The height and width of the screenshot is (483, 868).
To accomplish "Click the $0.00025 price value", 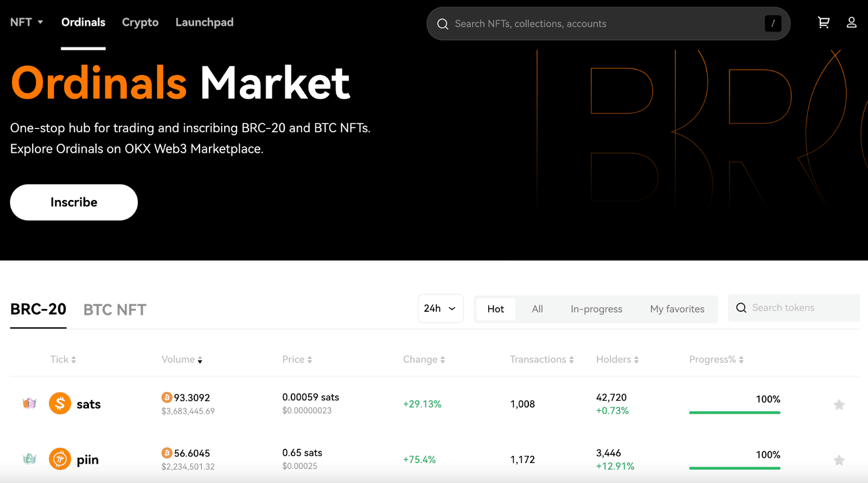I will tap(299, 466).
